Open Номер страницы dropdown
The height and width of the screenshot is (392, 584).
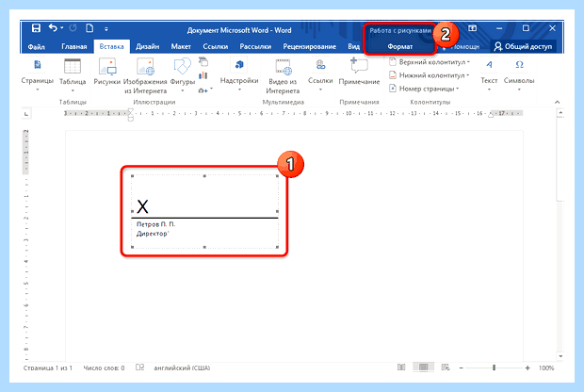tap(424, 89)
